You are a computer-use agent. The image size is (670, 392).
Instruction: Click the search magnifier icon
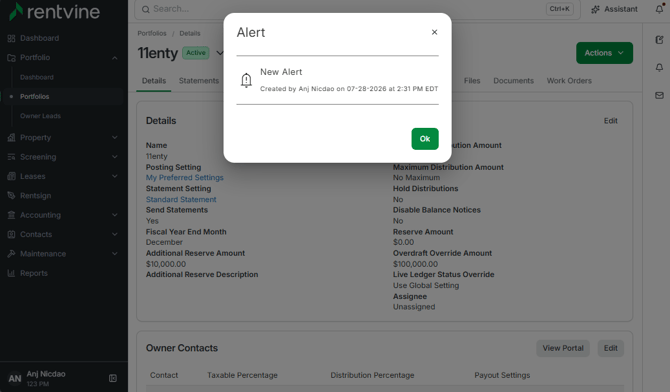pos(146,9)
